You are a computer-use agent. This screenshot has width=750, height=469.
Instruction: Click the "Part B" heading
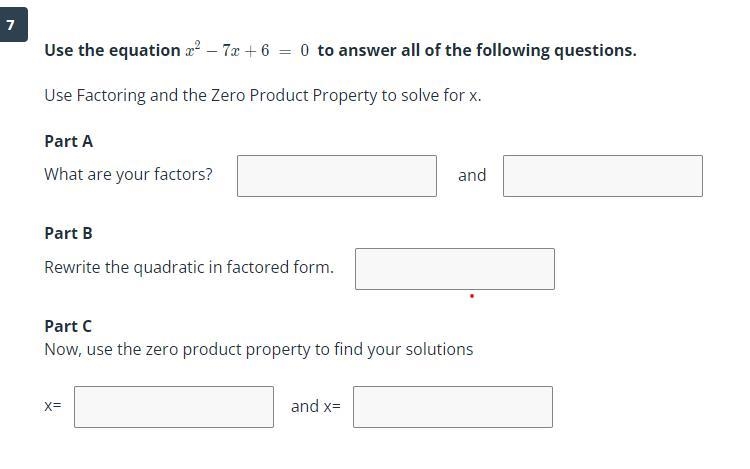[x=68, y=233]
